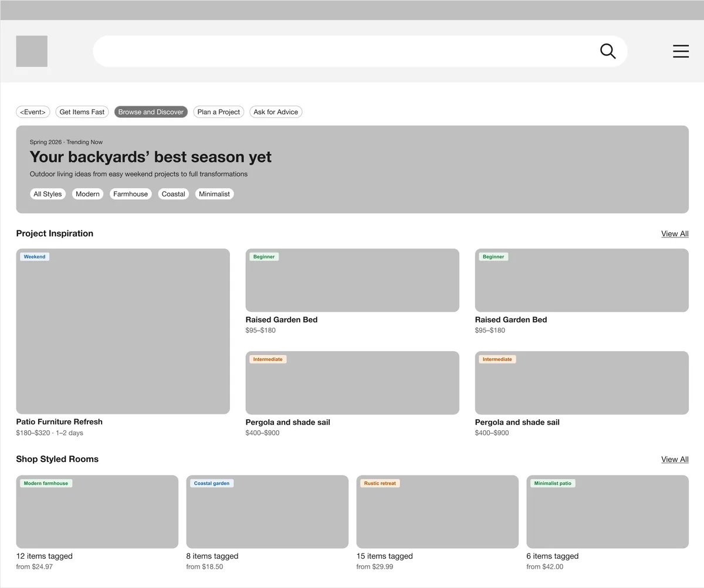Image resolution: width=704 pixels, height=588 pixels.
Task: Click the 'from $42.00' price text
Action: (545, 567)
